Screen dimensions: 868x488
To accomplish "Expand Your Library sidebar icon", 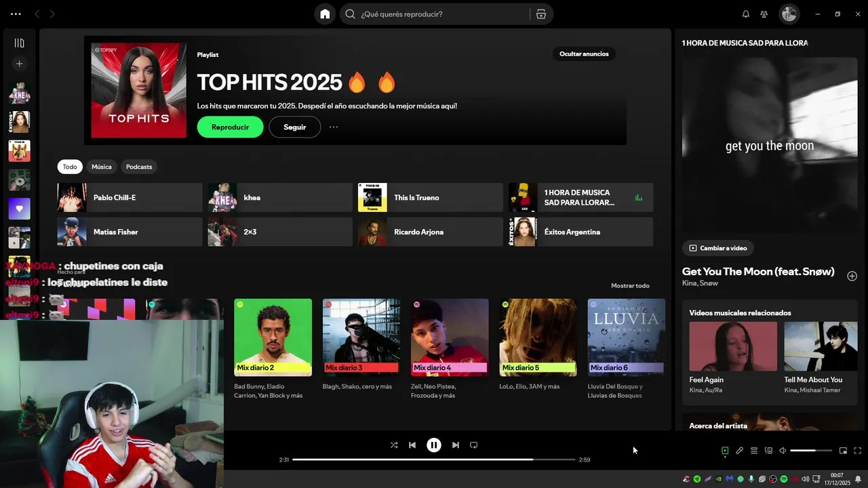I will tap(19, 43).
